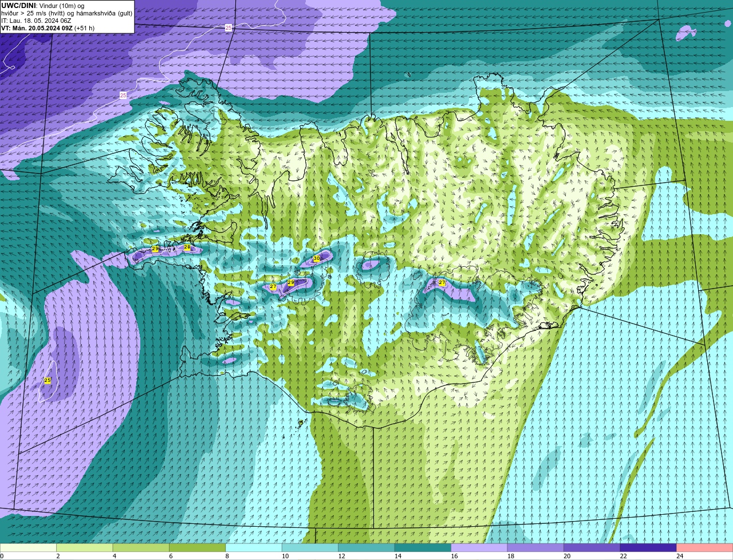The width and height of the screenshot is (733, 560).
Task: Click the legend scale value 24
Action: [x=680, y=556]
